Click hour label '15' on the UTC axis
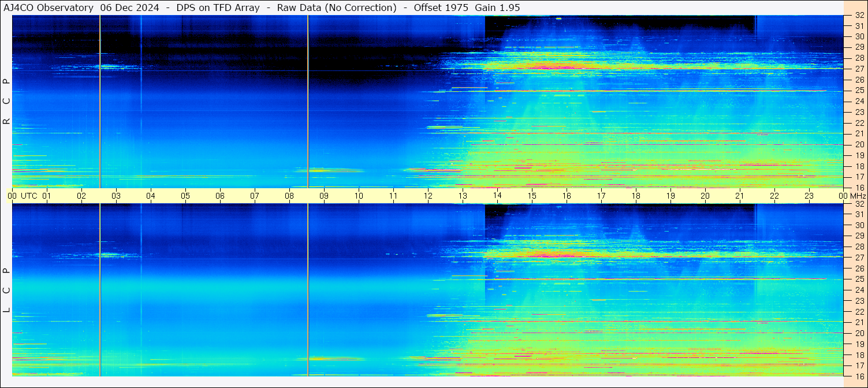Image resolution: width=868 pixels, height=388 pixels. (x=532, y=196)
